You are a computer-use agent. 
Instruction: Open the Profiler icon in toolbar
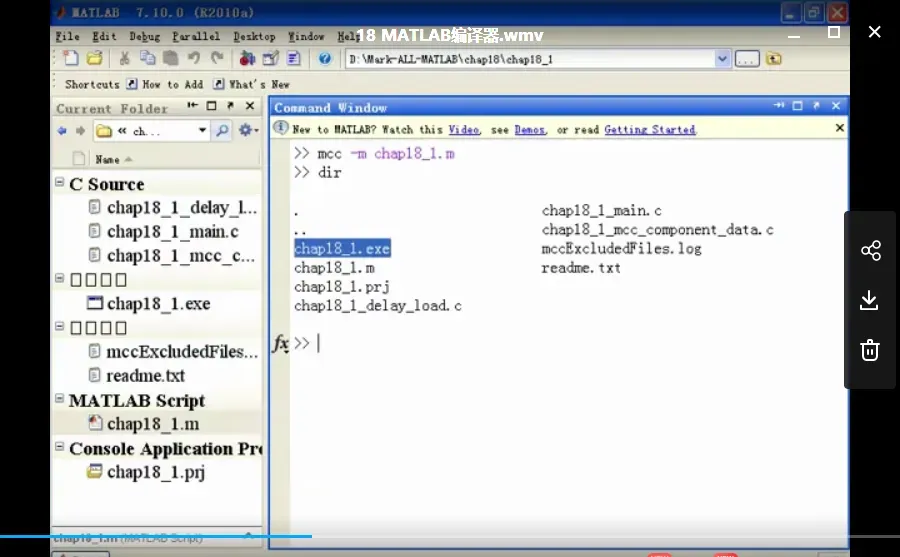click(294, 58)
